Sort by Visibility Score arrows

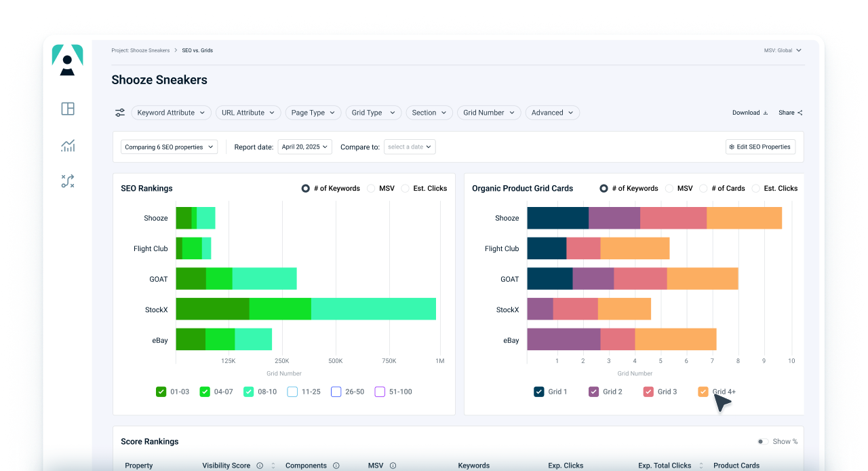[x=273, y=466]
